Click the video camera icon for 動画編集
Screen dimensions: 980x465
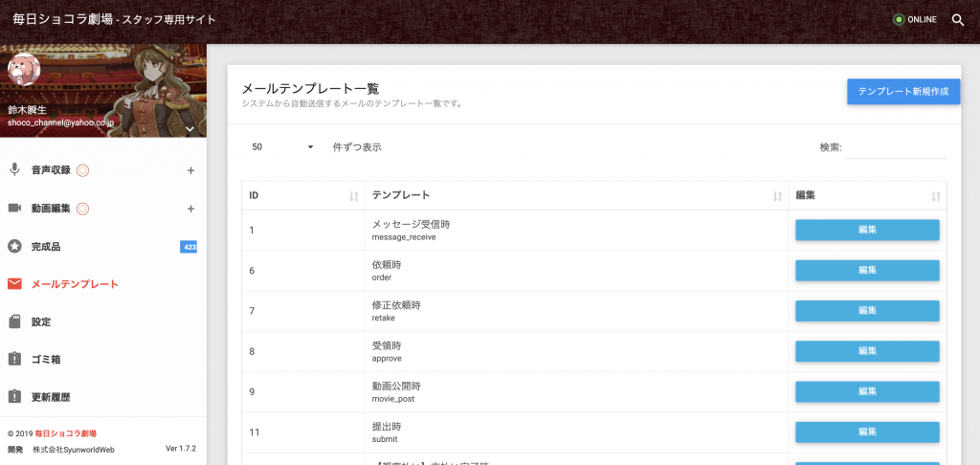coord(14,209)
